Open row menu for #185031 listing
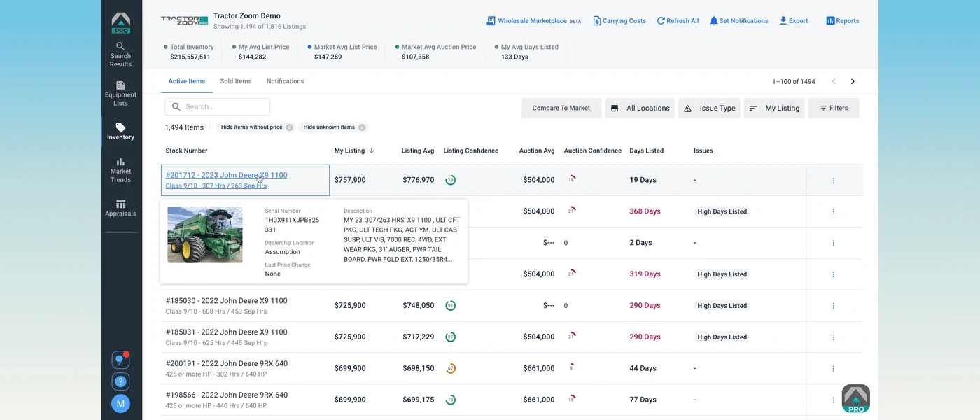Image resolution: width=980 pixels, height=420 pixels. pyautogui.click(x=834, y=337)
